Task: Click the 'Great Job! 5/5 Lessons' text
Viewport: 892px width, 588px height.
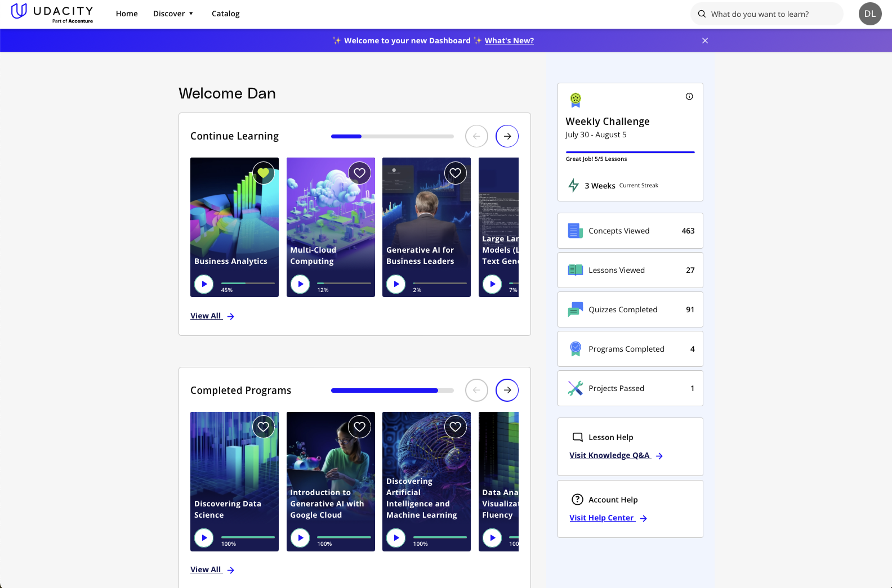Action: (596, 159)
